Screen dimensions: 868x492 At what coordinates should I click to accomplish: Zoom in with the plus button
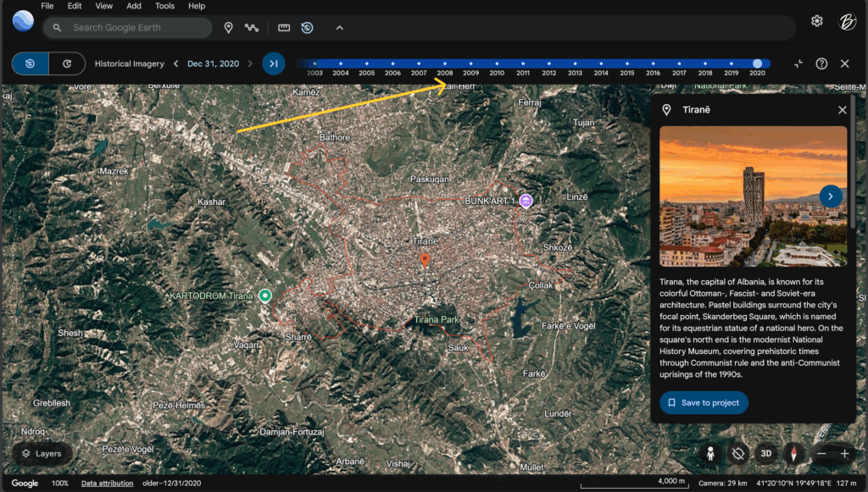tap(845, 454)
